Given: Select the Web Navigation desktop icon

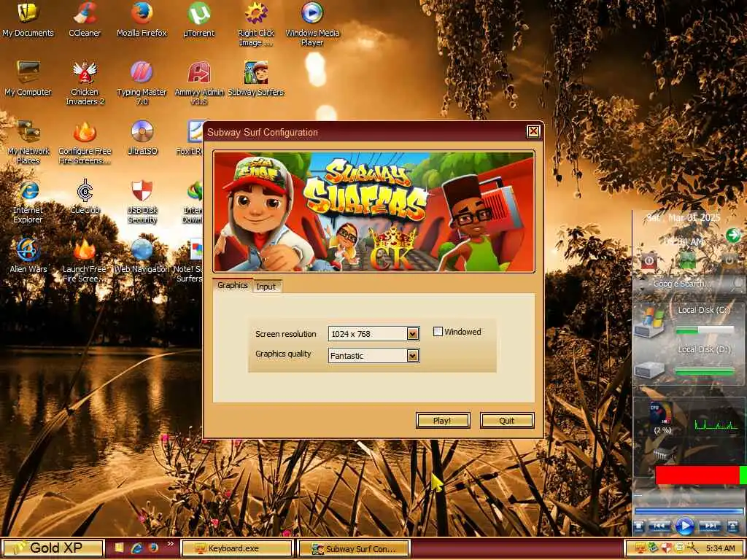Looking at the screenshot, I should coord(142,255).
